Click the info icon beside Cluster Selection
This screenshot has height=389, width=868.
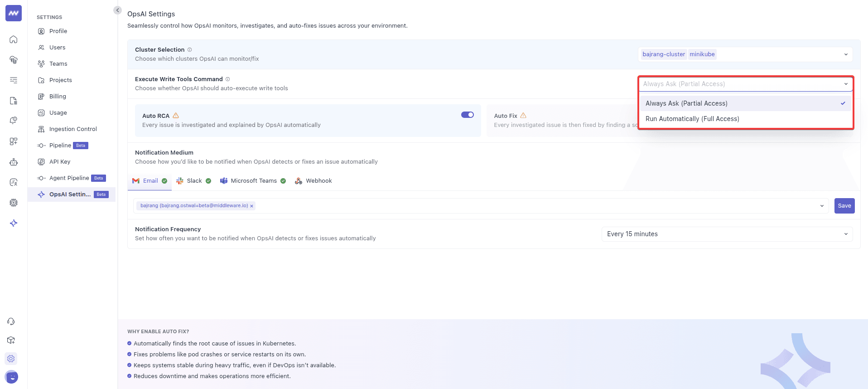click(190, 50)
